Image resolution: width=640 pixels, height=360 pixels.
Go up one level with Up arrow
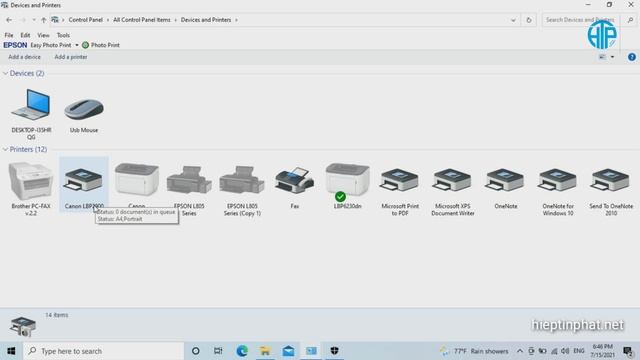[x=44, y=20]
